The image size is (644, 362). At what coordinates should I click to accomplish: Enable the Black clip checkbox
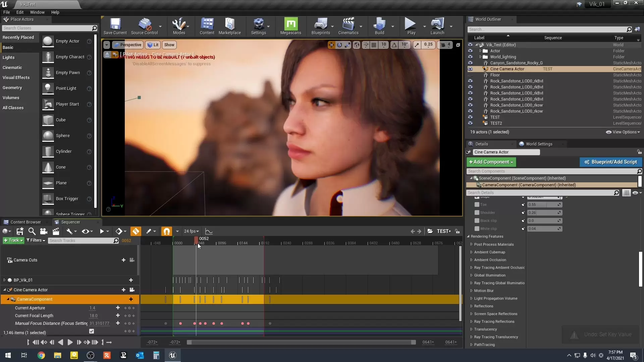477,221
